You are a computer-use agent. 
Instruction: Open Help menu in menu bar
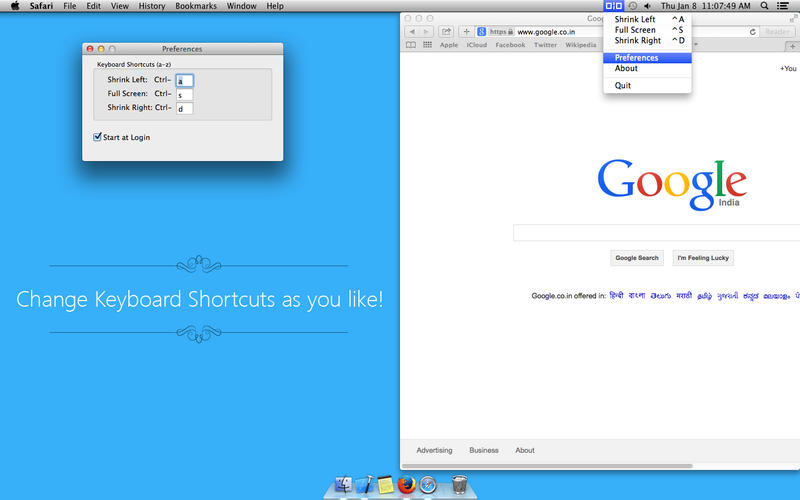tap(275, 6)
